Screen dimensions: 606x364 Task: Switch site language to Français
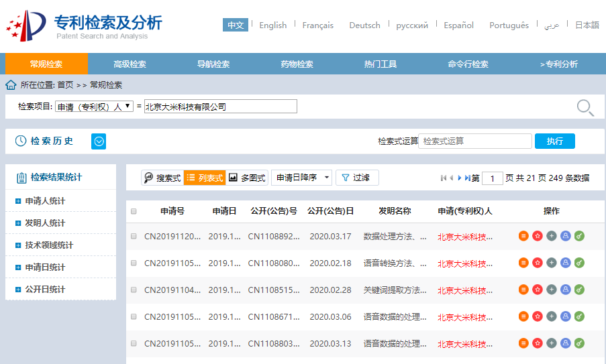pyautogui.click(x=317, y=25)
